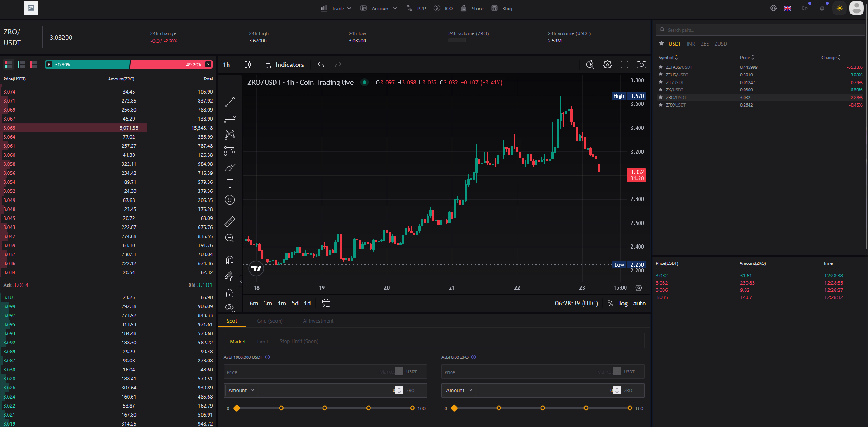Click the undo arrow in chart toolbar
868x427 pixels.
tap(321, 65)
